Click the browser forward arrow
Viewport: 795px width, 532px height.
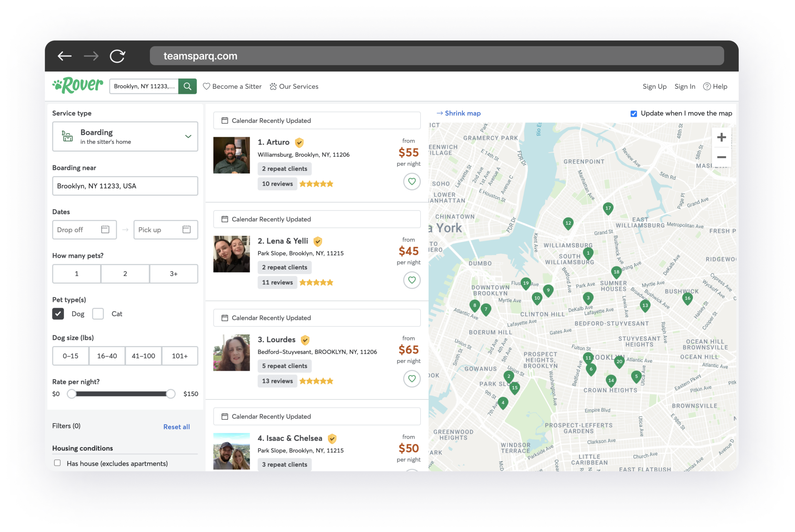(x=91, y=56)
